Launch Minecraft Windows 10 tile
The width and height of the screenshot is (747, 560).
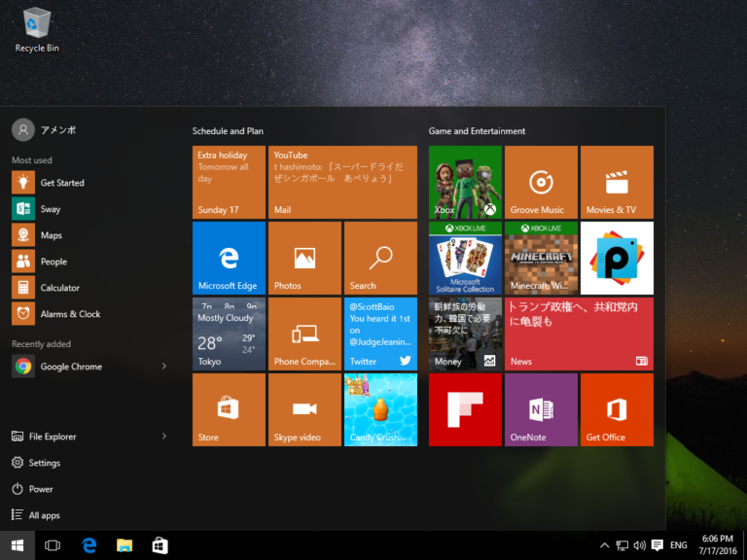541,258
